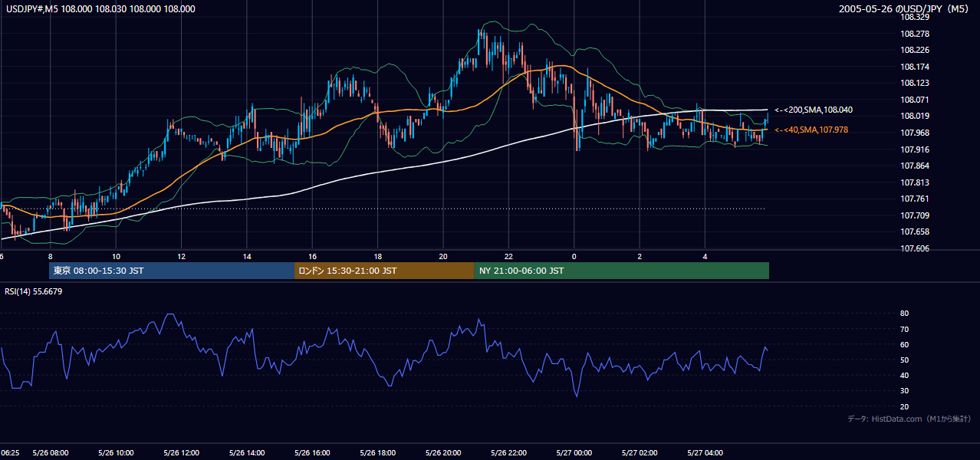Viewport: 980px width, 460px height.
Task: Click the 108.019 price axis label
Action: tap(916, 117)
